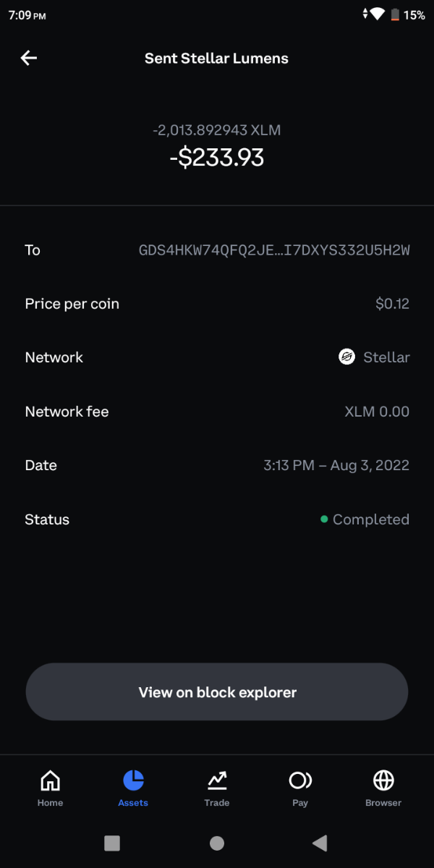
Task: Click View on block explorer button
Action: pyautogui.click(x=217, y=692)
